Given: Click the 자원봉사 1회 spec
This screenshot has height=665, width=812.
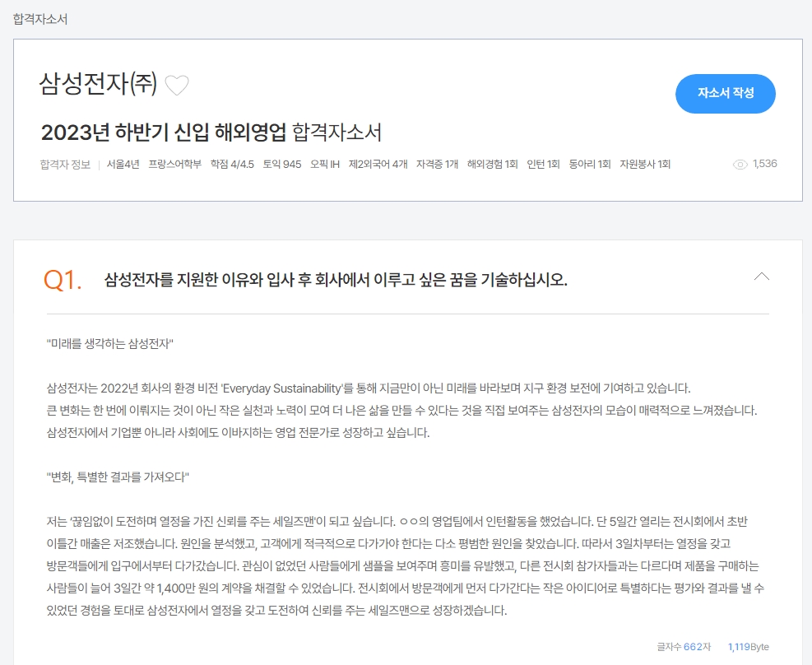Looking at the screenshot, I should tap(645, 164).
